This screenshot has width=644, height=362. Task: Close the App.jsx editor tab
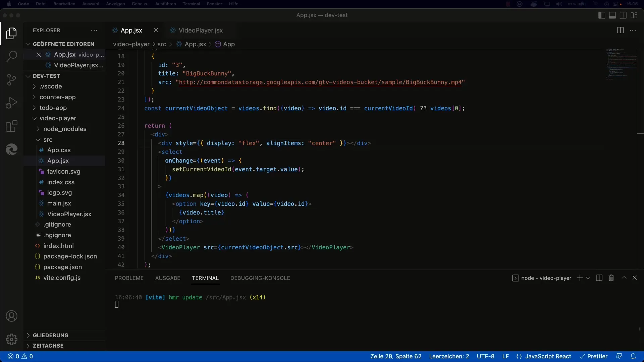(x=156, y=30)
